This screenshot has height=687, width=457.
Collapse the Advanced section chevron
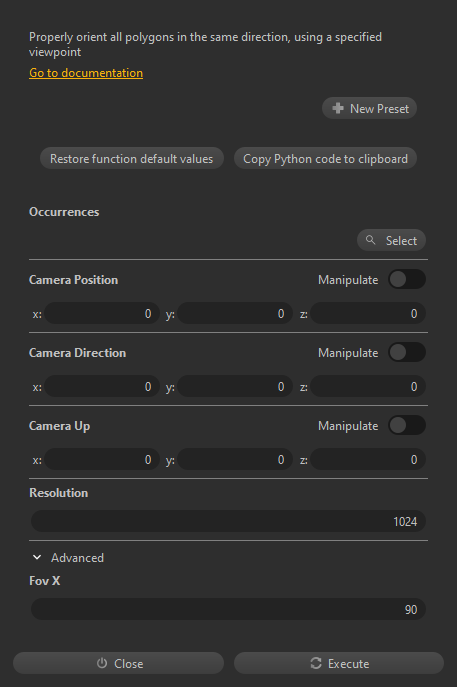pyautogui.click(x=37, y=557)
